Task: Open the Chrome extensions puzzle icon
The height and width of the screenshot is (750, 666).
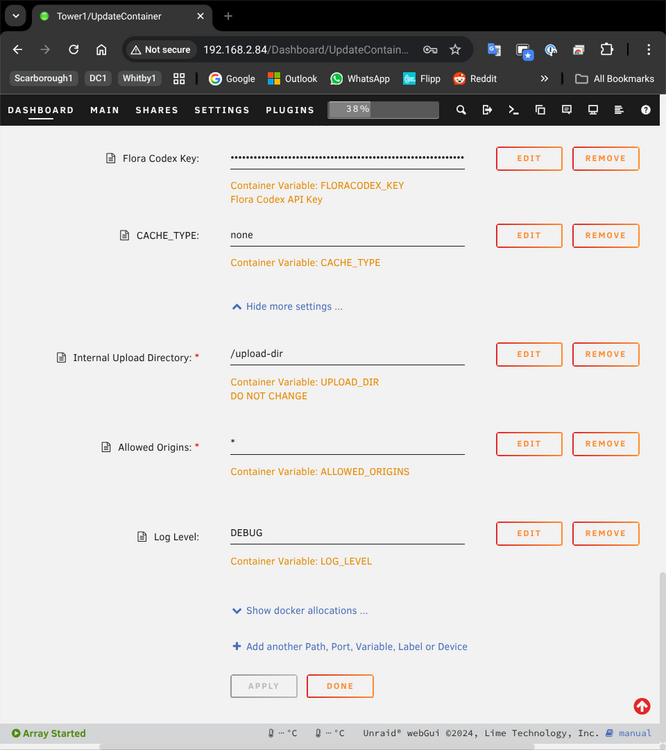Action: (x=607, y=49)
